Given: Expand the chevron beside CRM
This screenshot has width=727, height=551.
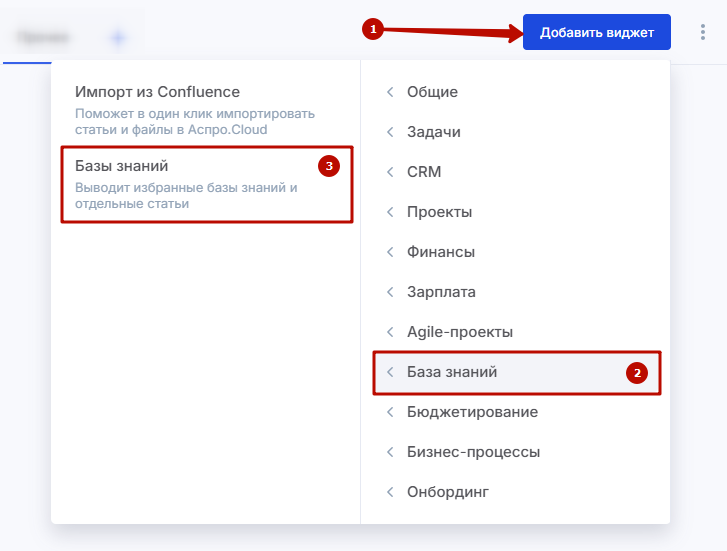Looking at the screenshot, I should click(390, 172).
